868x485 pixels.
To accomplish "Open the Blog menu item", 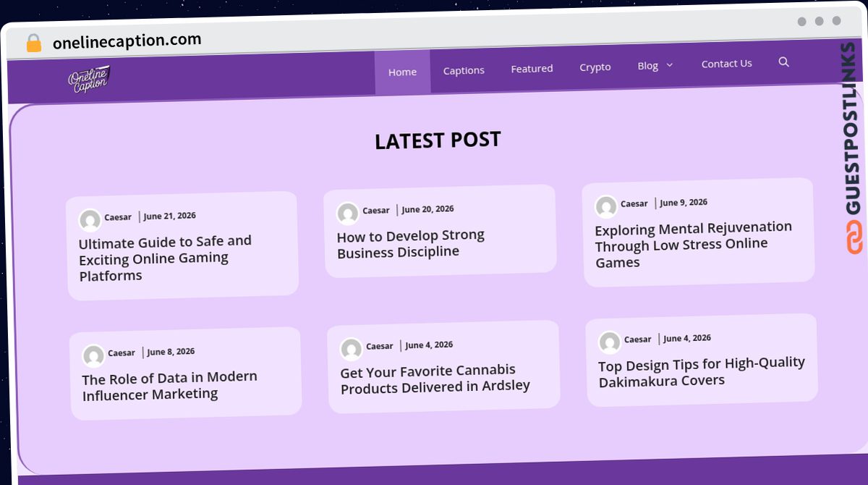I will click(647, 66).
